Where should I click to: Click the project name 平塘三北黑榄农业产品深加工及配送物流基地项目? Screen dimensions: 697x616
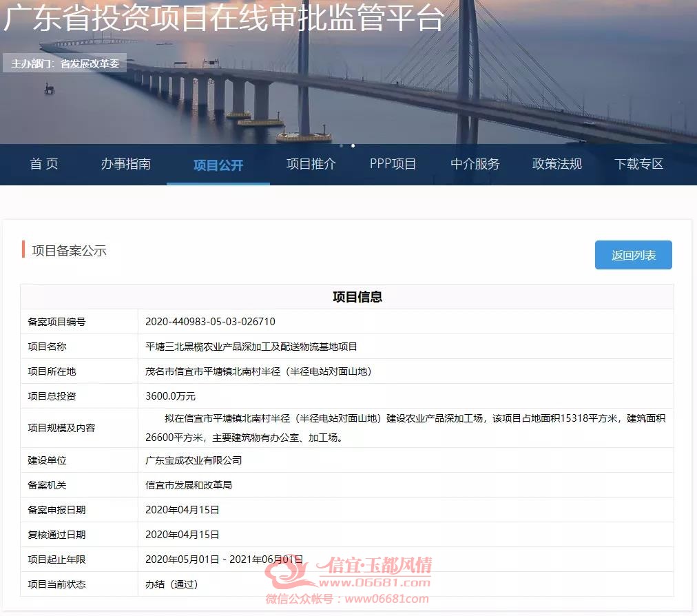click(x=251, y=347)
